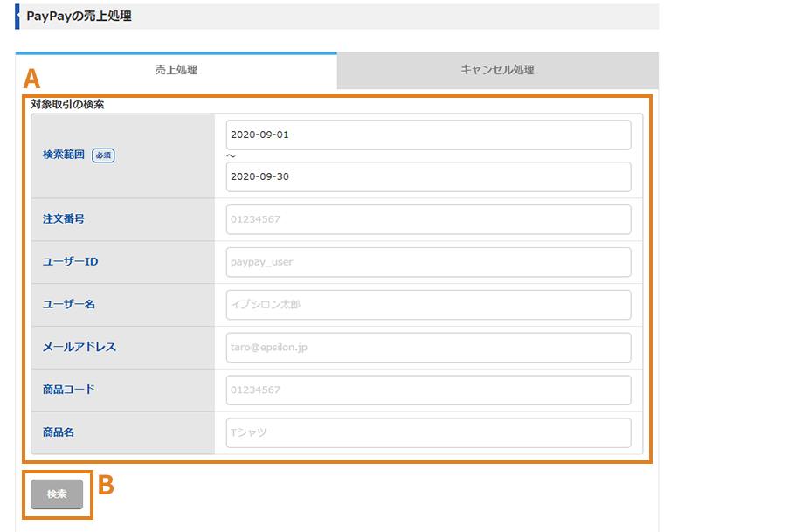The image size is (795, 532).
Task: Focus the 商品コード input field
Action: 428,390
